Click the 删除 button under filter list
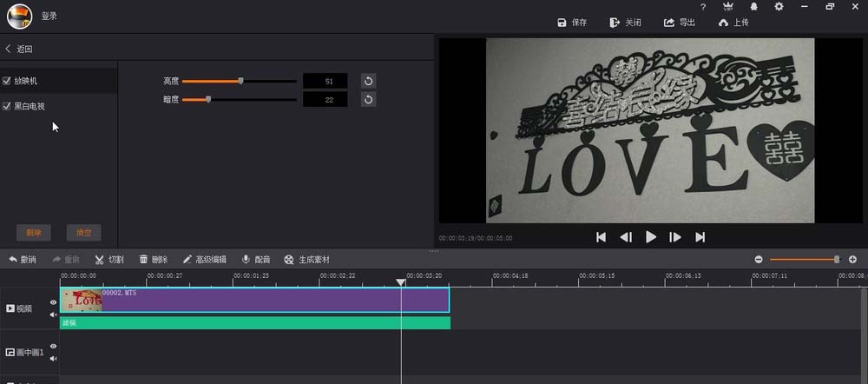 (x=34, y=232)
